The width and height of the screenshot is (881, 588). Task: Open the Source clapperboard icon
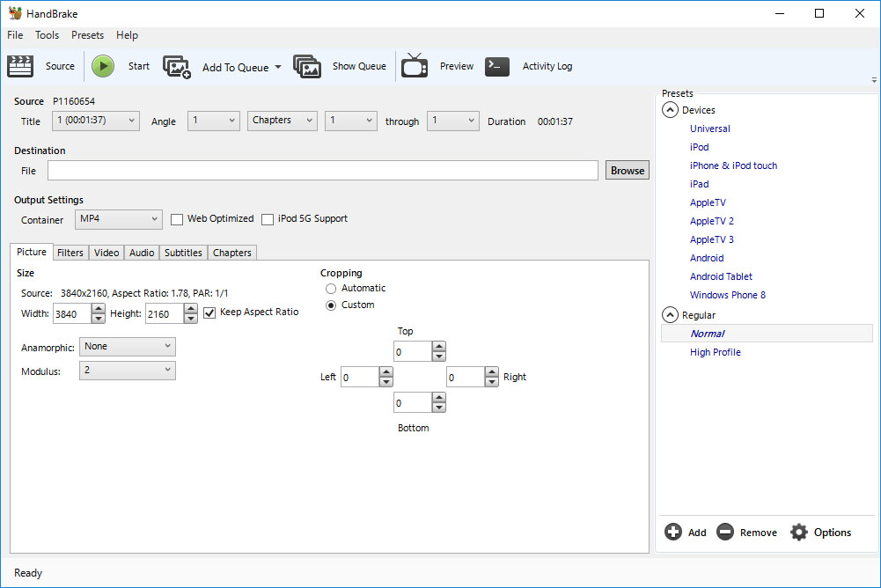pyautogui.click(x=20, y=66)
